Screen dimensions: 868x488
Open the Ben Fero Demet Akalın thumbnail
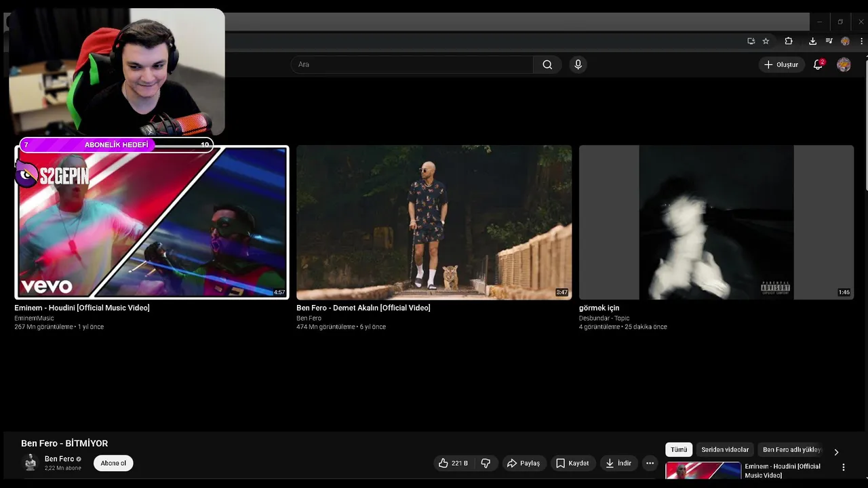[x=434, y=222]
